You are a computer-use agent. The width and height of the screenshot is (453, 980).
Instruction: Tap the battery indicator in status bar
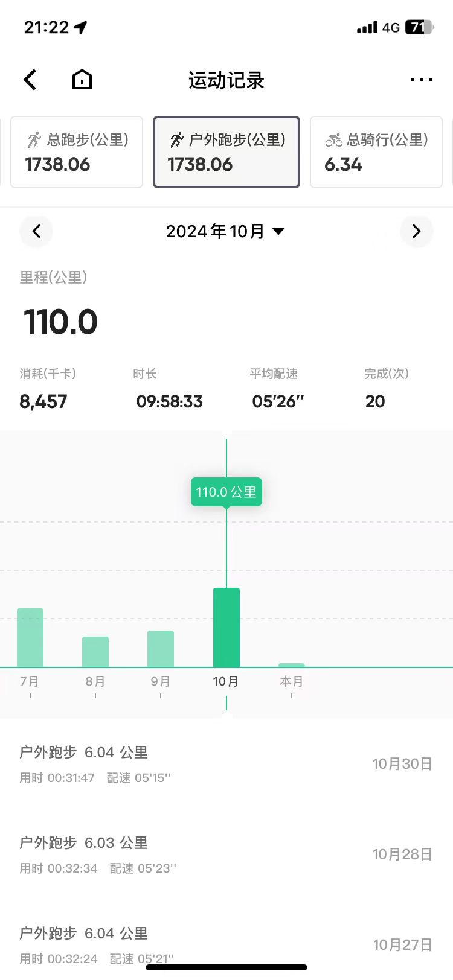pos(419,27)
